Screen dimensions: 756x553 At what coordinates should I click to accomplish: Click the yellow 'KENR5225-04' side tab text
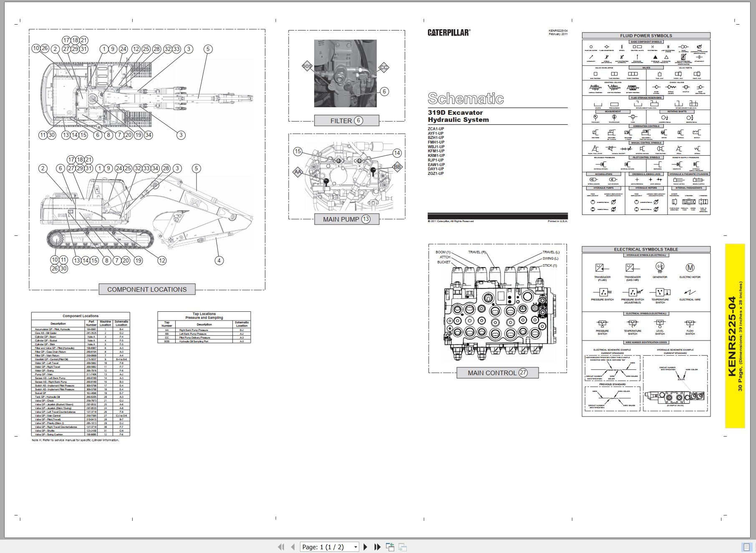(732, 336)
